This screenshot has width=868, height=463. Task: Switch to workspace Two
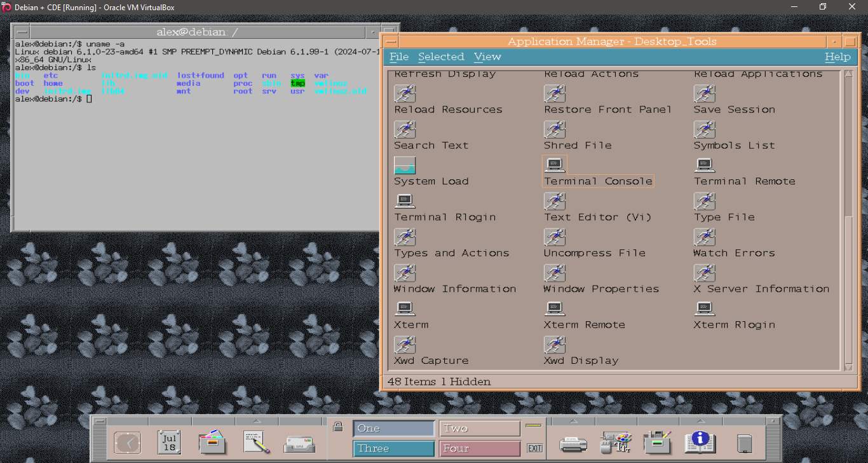[x=480, y=429]
